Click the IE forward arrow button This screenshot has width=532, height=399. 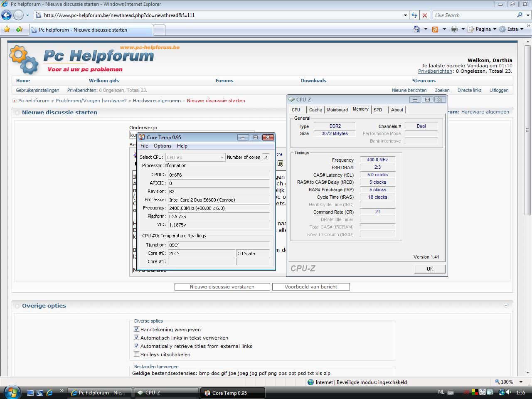pyautogui.click(x=18, y=15)
